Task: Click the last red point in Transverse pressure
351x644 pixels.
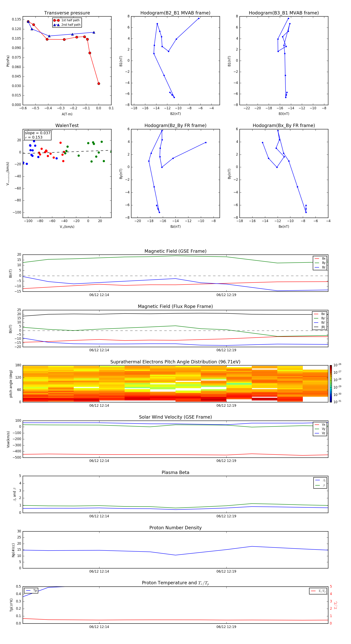Action: tap(99, 84)
